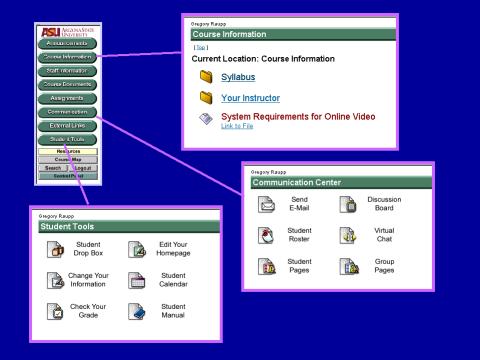The height and width of the screenshot is (360, 480).
Task: Click the Syllabus folder icon
Action: coord(206,77)
